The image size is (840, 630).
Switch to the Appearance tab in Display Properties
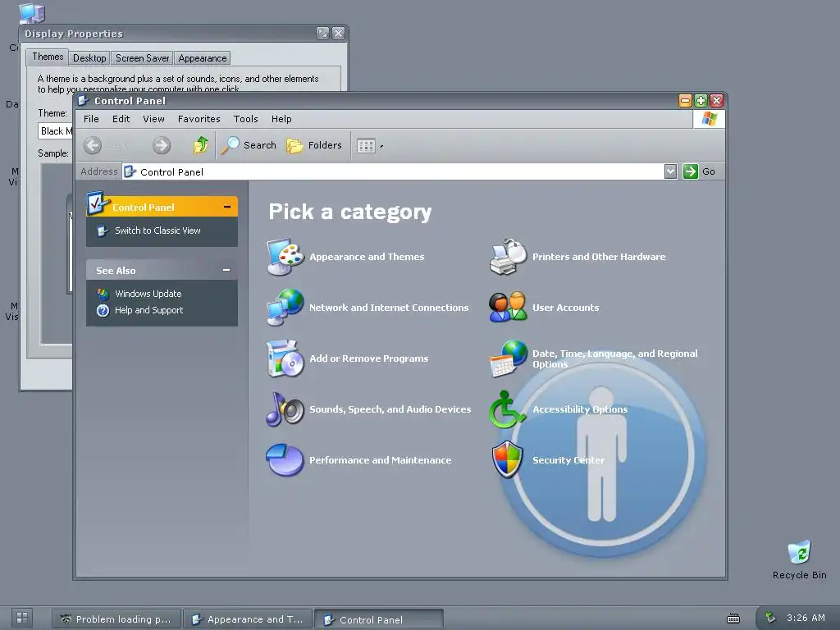[203, 58]
